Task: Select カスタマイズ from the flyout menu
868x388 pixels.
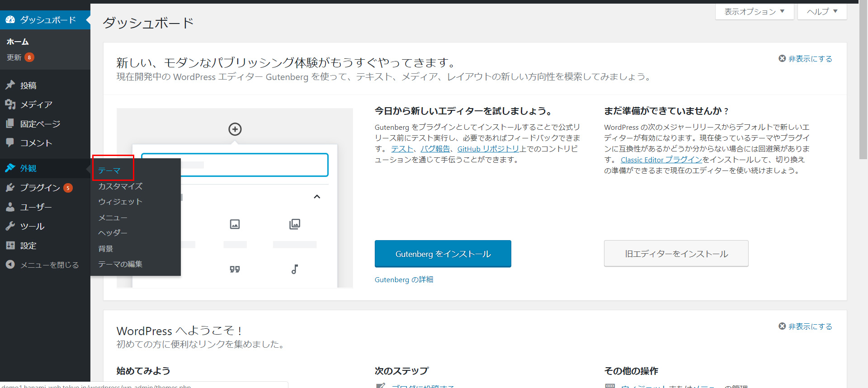Action: coord(120,186)
